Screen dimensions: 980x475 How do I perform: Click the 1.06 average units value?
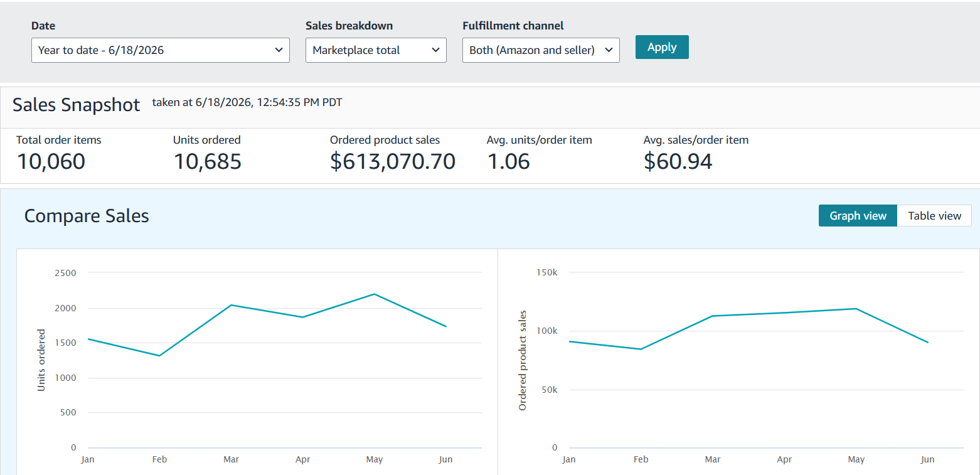tap(509, 161)
